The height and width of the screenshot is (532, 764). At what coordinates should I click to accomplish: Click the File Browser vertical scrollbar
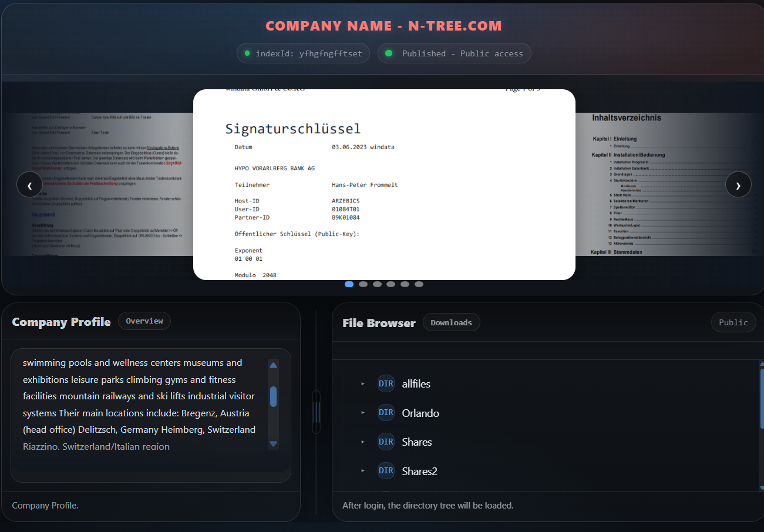pos(762,399)
